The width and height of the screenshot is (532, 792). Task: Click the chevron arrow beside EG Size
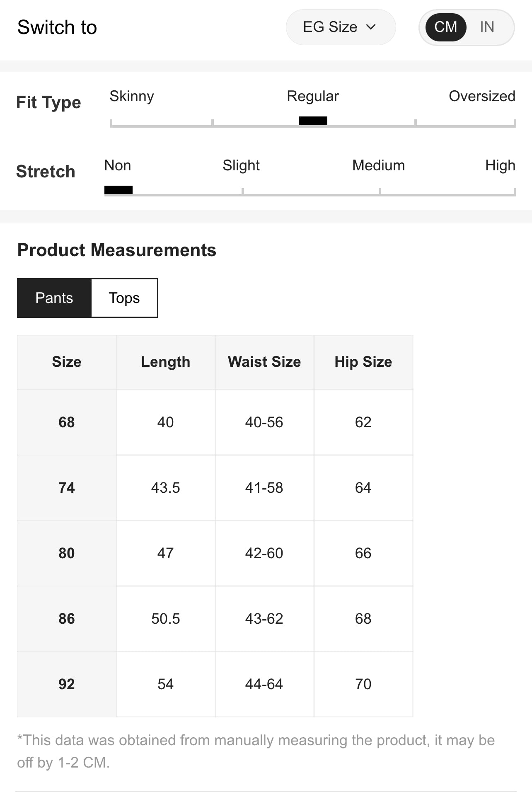[x=371, y=27]
